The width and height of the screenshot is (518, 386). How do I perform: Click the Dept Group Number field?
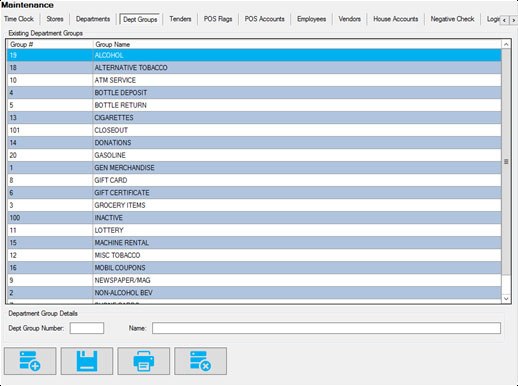87,328
